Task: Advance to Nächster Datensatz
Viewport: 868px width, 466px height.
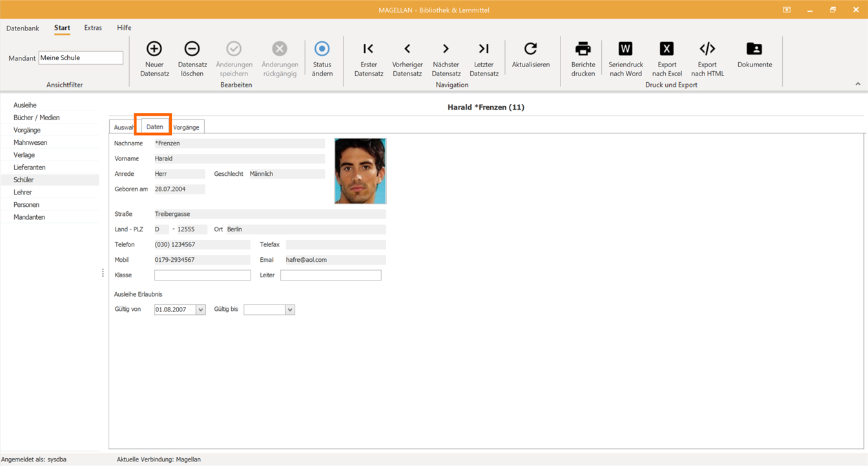Action: 446,58
